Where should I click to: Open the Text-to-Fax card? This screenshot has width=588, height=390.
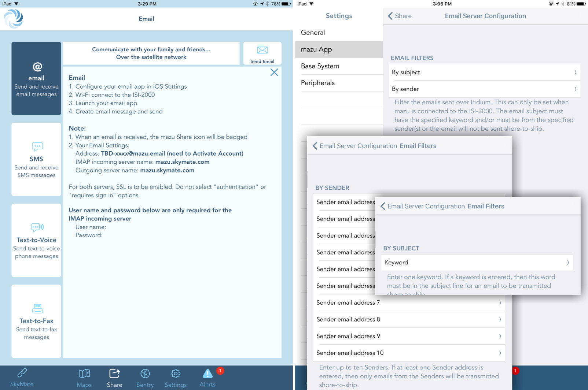point(36,321)
